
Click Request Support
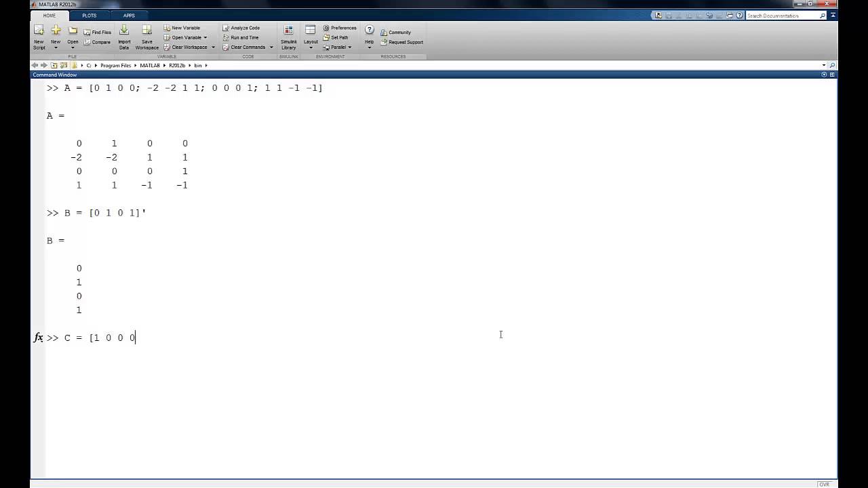(401, 42)
